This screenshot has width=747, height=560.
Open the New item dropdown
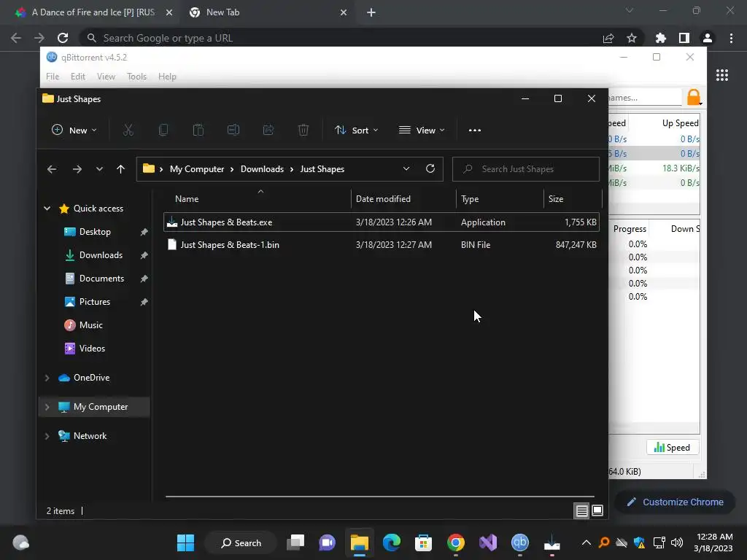point(74,130)
